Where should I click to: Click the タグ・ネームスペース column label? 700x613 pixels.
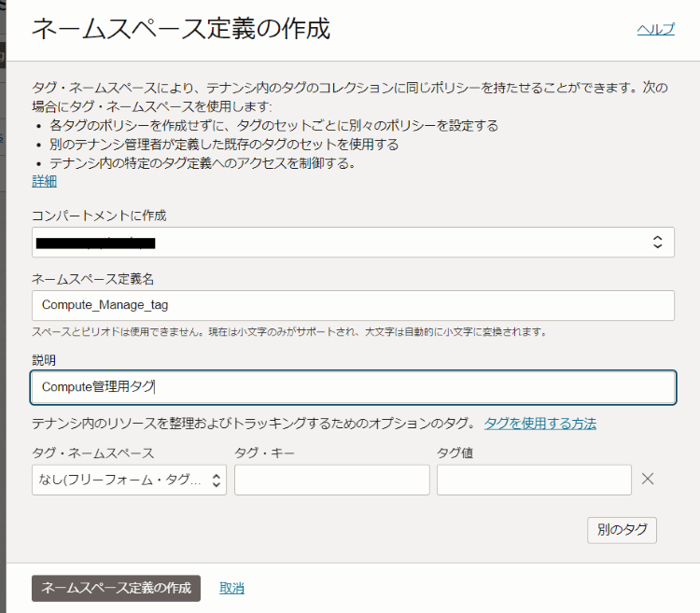[92, 453]
